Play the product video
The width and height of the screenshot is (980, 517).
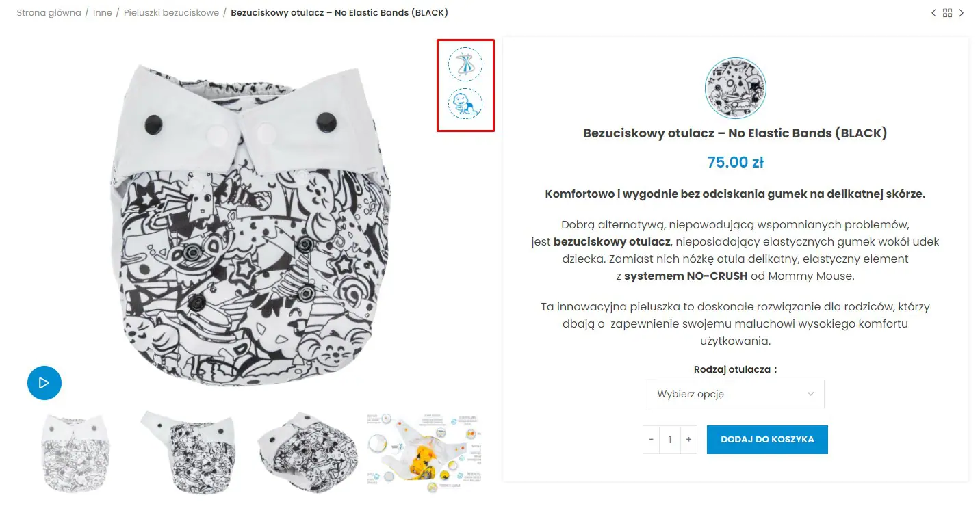[x=44, y=383]
